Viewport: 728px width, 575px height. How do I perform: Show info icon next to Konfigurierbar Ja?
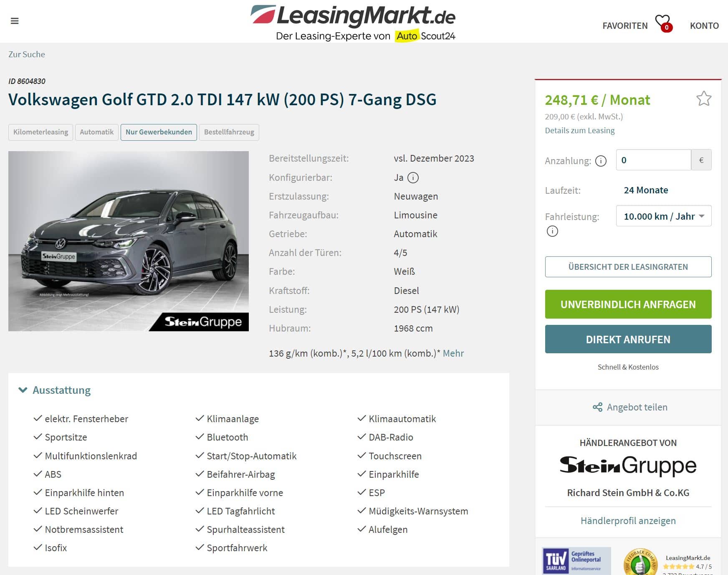(x=413, y=177)
